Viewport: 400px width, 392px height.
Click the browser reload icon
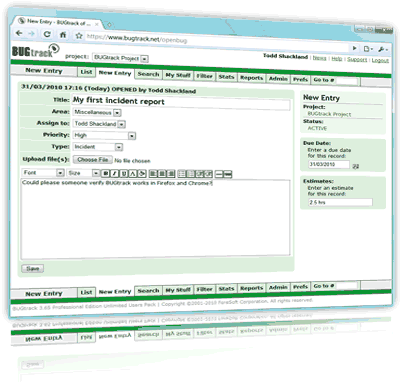point(47,34)
